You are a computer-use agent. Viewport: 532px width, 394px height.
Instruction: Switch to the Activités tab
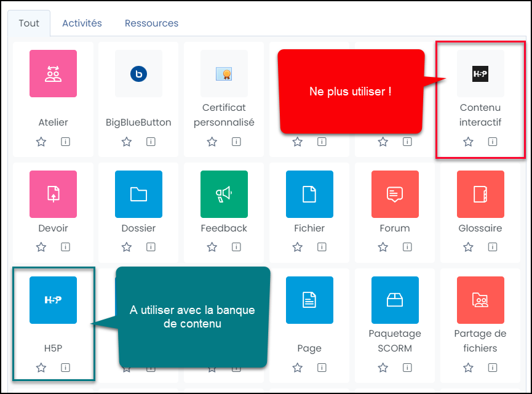[x=82, y=23]
